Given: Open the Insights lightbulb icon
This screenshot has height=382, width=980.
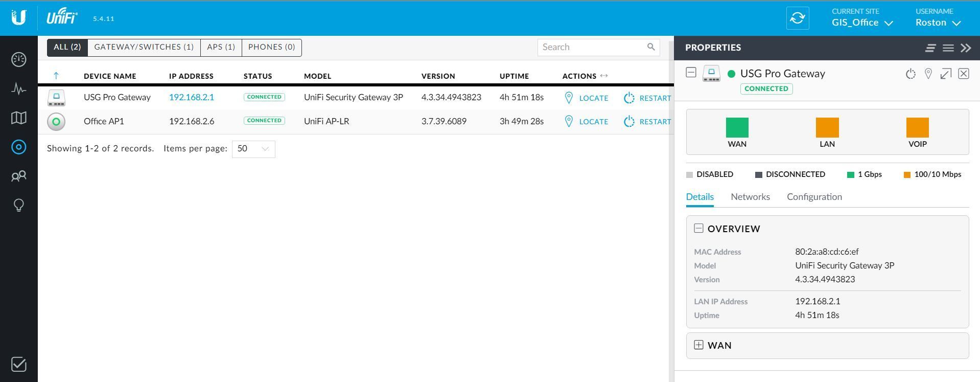Looking at the screenshot, I should [x=19, y=206].
